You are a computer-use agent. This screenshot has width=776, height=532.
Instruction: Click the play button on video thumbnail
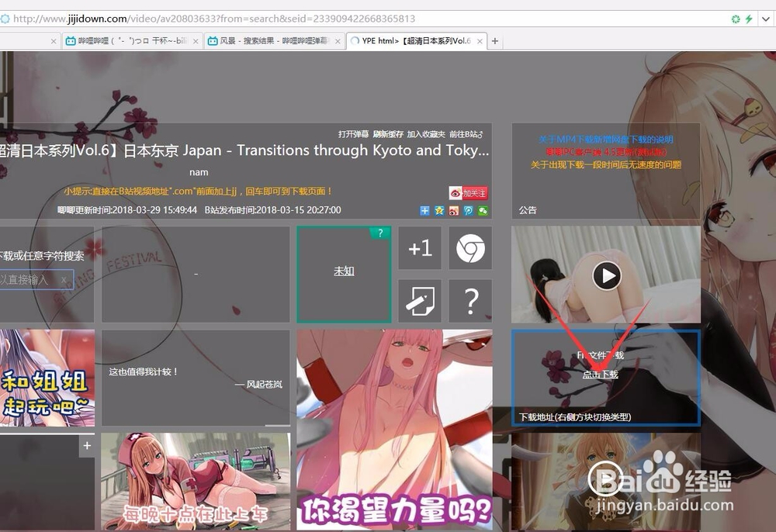pos(607,276)
